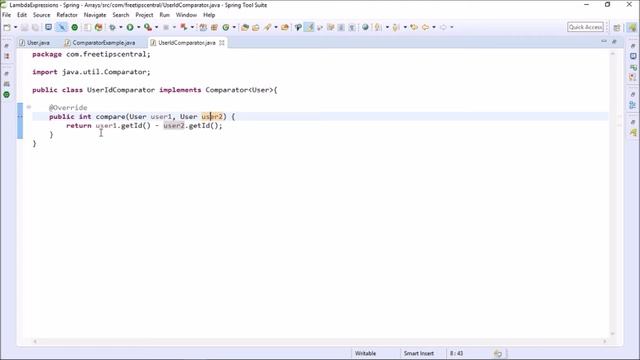Screen dimensions: 640x360
Task: Click the package com.freetipscentral line
Action: click(x=91, y=54)
